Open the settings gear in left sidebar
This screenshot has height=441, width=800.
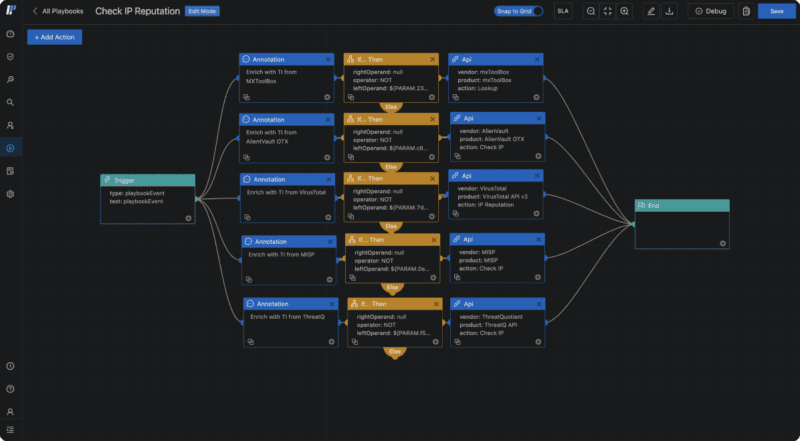(x=10, y=193)
